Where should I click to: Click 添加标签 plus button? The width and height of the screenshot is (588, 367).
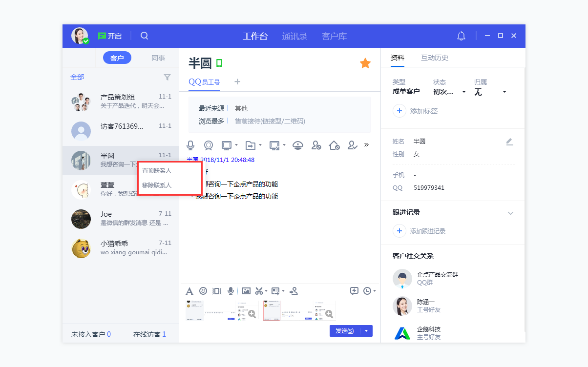[x=399, y=111]
